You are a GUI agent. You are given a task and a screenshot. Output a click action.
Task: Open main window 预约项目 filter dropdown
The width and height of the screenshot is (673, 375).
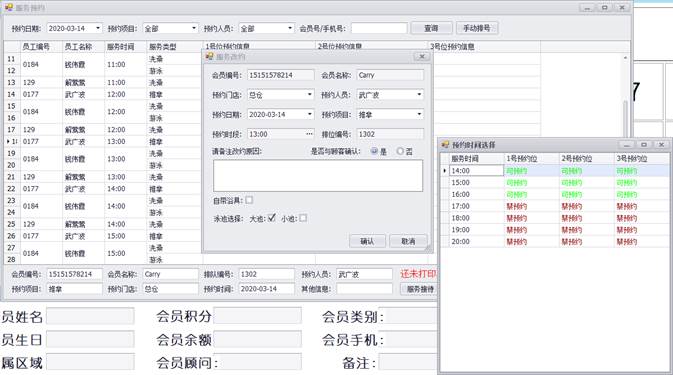[194, 28]
